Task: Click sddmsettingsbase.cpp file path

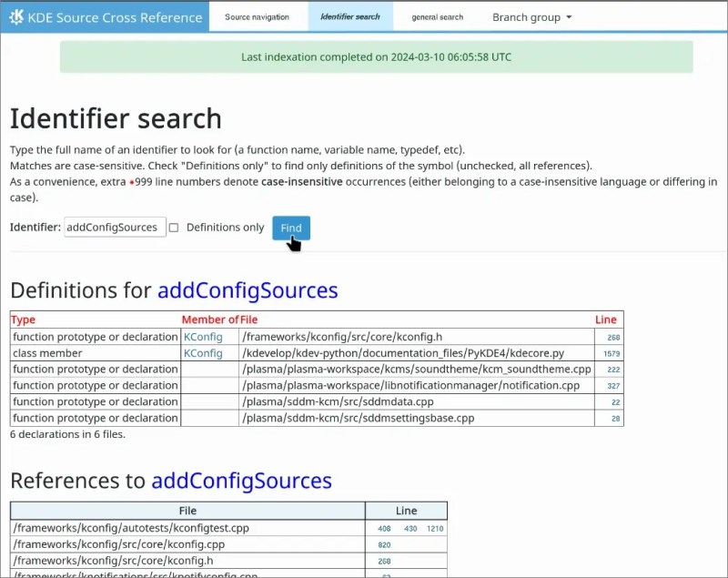Action: click(358, 418)
